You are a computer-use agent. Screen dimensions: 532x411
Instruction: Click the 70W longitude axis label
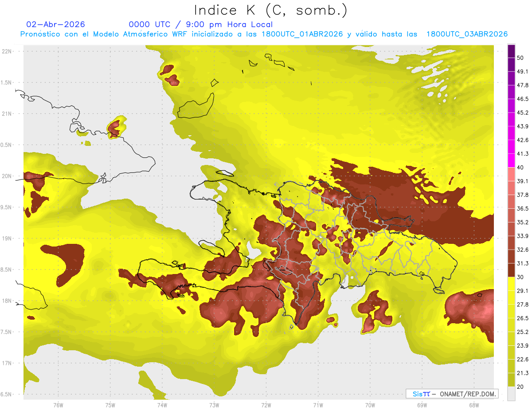coord(370,405)
